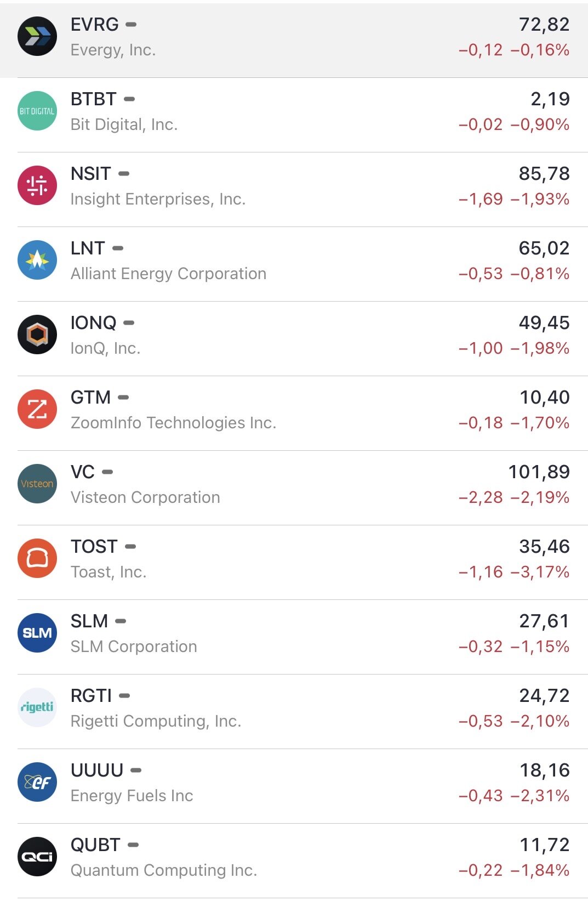Image resolution: width=588 pixels, height=901 pixels.
Task: Tap the Evergy company logo icon
Action: 37,37
